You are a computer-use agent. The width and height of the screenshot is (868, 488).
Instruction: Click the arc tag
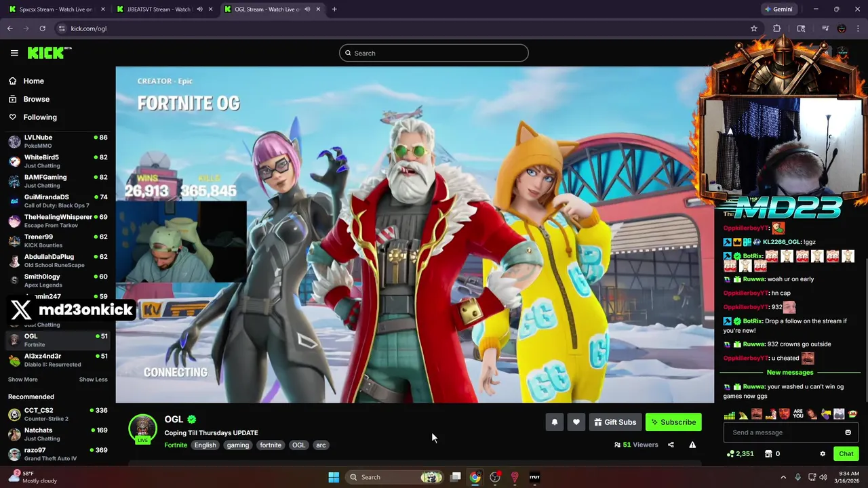point(321,445)
